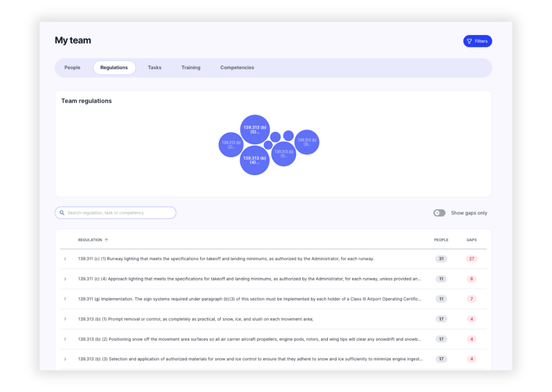Go to the Training tab
The image size is (552, 392).
point(191,68)
